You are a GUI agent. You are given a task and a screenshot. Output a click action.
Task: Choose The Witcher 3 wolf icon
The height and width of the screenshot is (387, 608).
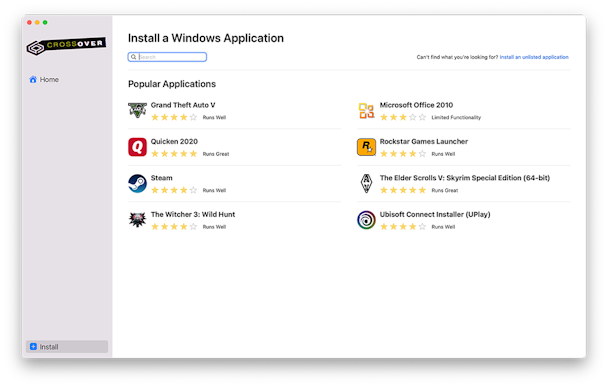tap(137, 220)
